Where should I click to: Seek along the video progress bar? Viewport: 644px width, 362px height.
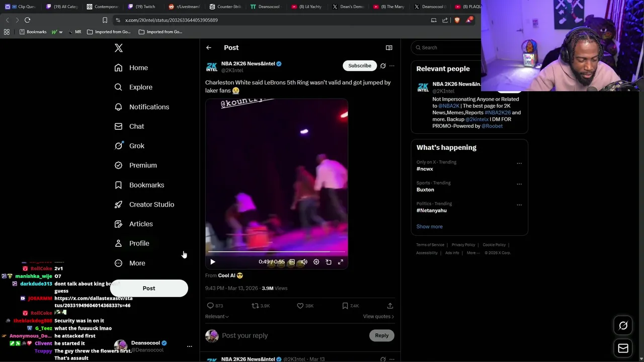pos(277,251)
